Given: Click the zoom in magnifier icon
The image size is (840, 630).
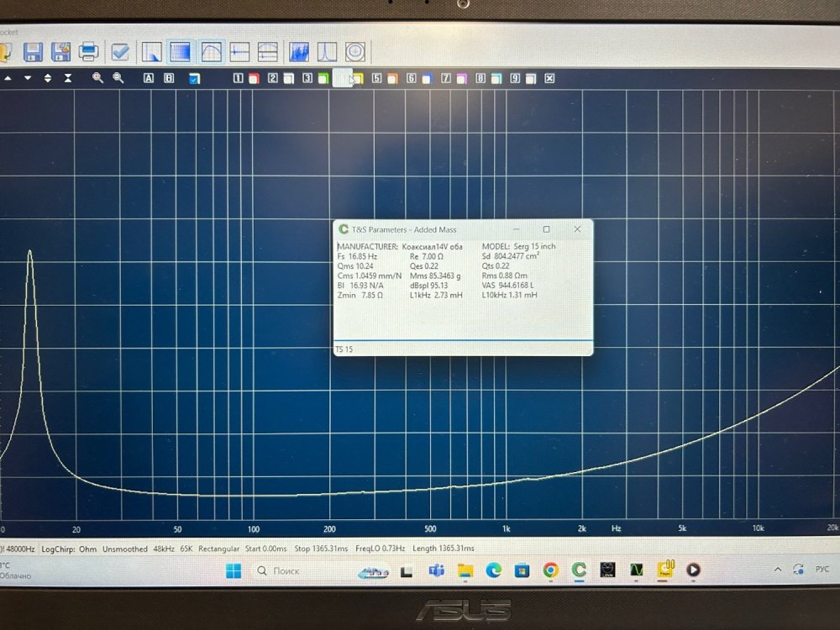Looking at the screenshot, I should pos(97,78).
